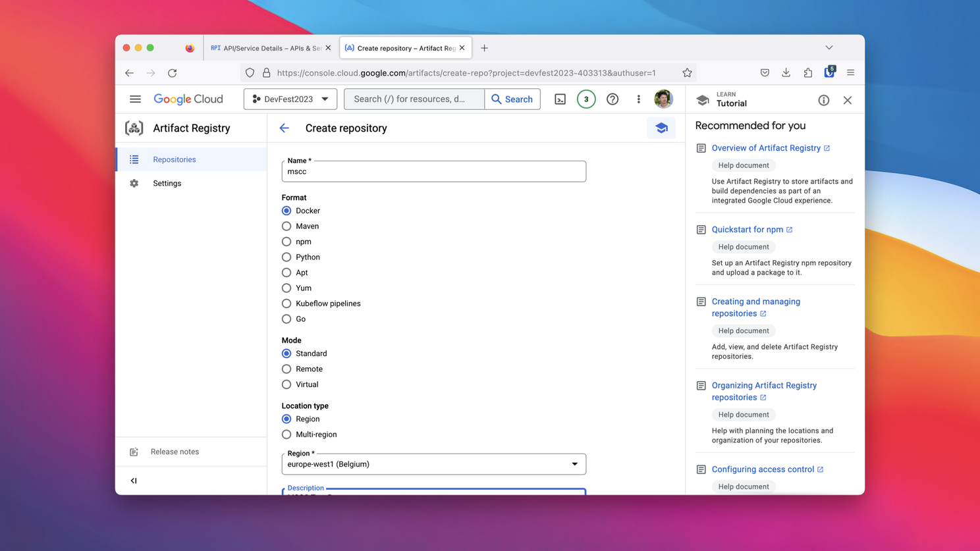Focus the Description field
Screen dimensions: 980x551
pyautogui.click(x=434, y=492)
